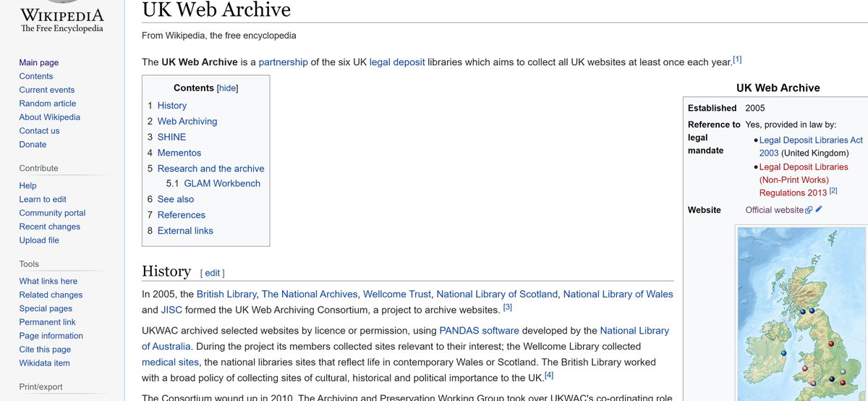Jump to History in the contents
Screen dimensions: 868x401
(172, 106)
